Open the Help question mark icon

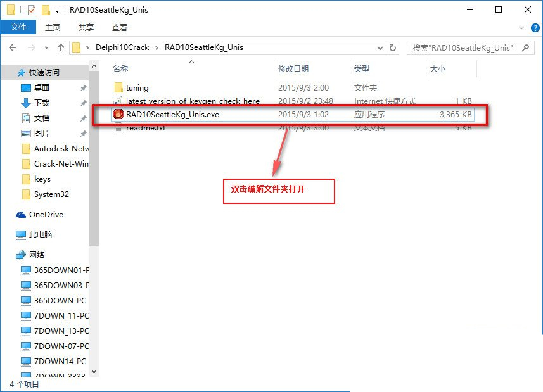tap(535, 28)
